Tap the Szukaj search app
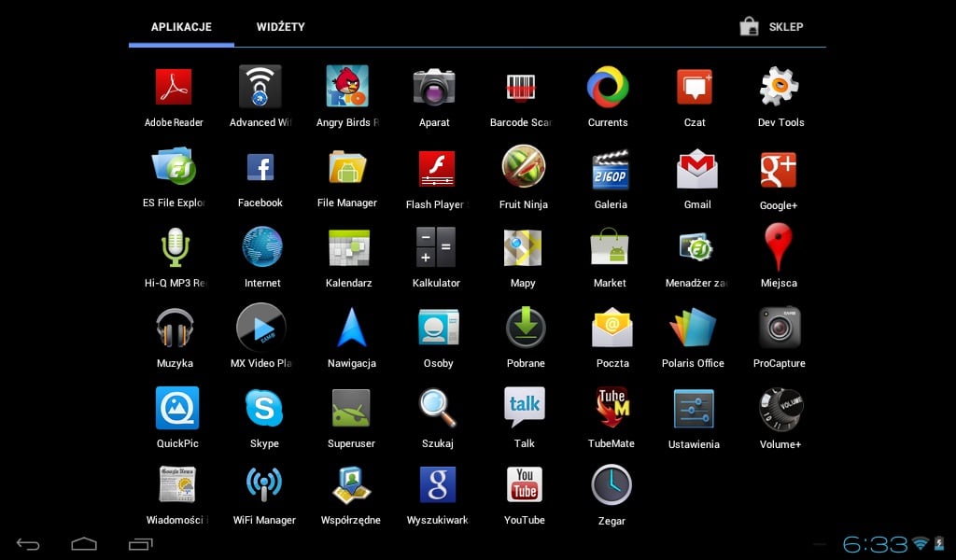 coord(438,408)
